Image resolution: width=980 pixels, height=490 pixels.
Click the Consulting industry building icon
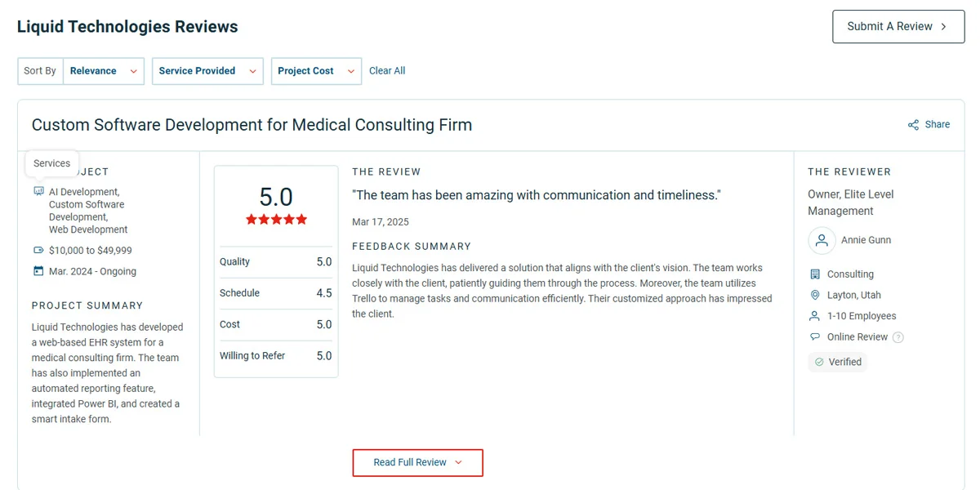814,274
